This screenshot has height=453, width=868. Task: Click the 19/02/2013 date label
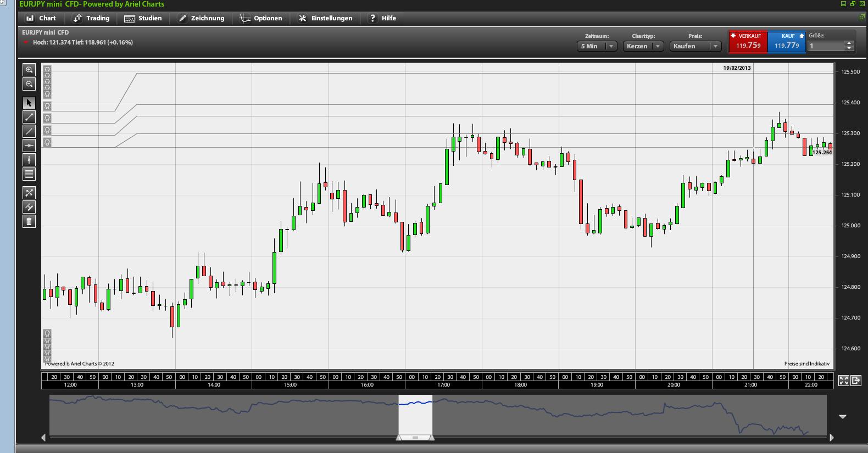pos(737,68)
